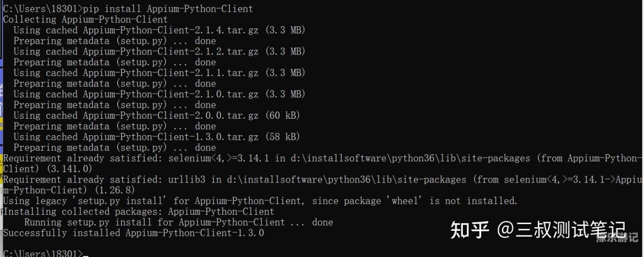This screenshot has width=644, height=257.
Task: Select the Appium-Python-Client-2.1.2.tar.gz filename
Action: point(171,51)
